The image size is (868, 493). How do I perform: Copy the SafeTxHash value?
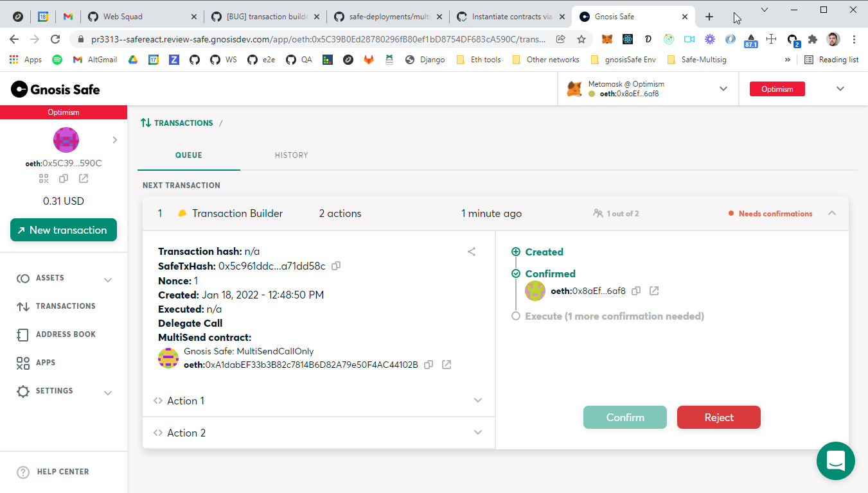[x=336, y=266]
